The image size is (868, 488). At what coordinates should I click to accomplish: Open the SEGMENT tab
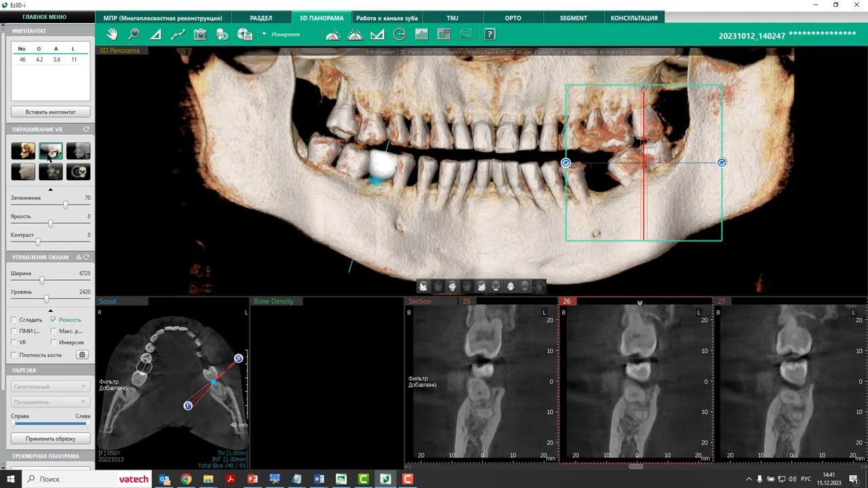pos(574,18)
